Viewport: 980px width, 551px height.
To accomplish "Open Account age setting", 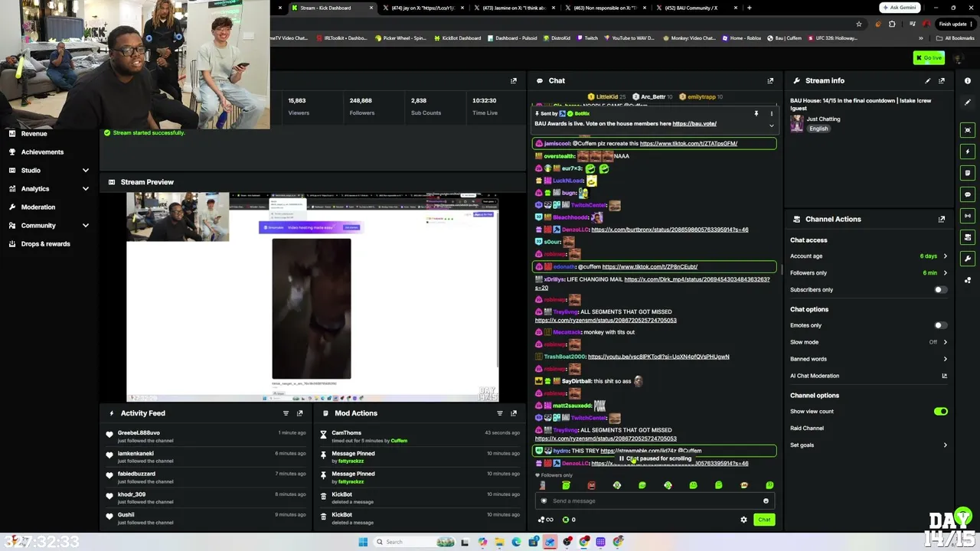I will coord(868,256).
